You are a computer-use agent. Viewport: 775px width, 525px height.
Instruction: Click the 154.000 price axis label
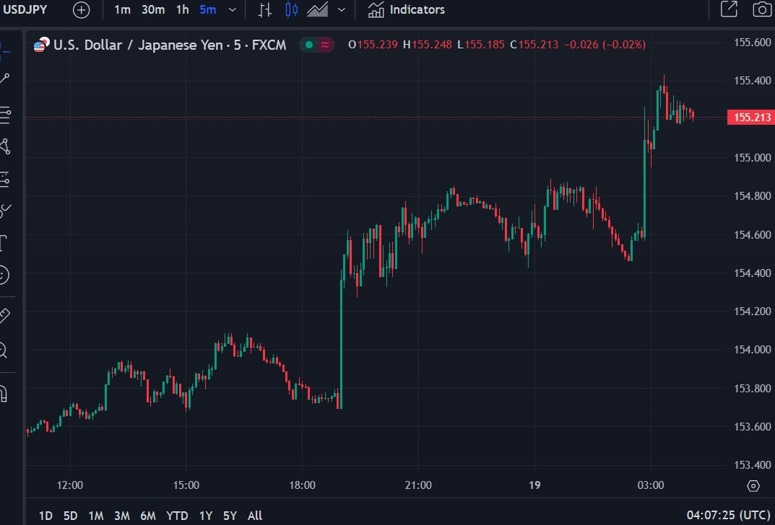(x=752, y=350)
